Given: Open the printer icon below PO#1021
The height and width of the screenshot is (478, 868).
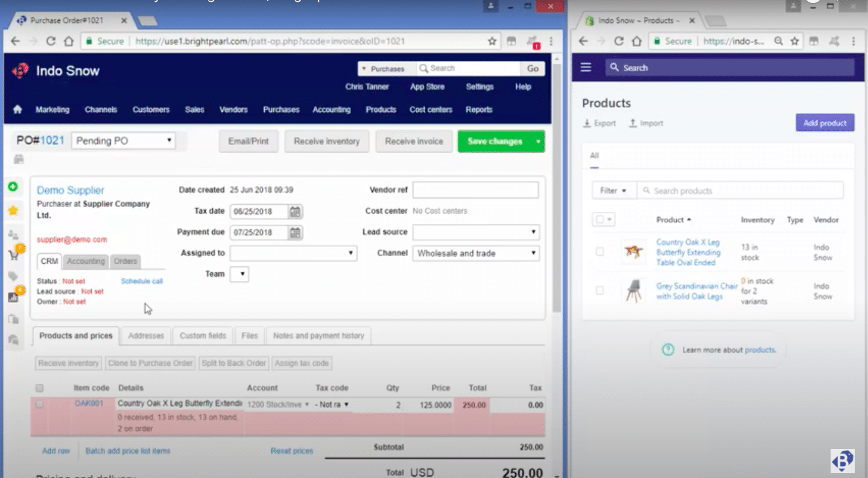Looking at the screenshot, I should [x=18, y=159].
